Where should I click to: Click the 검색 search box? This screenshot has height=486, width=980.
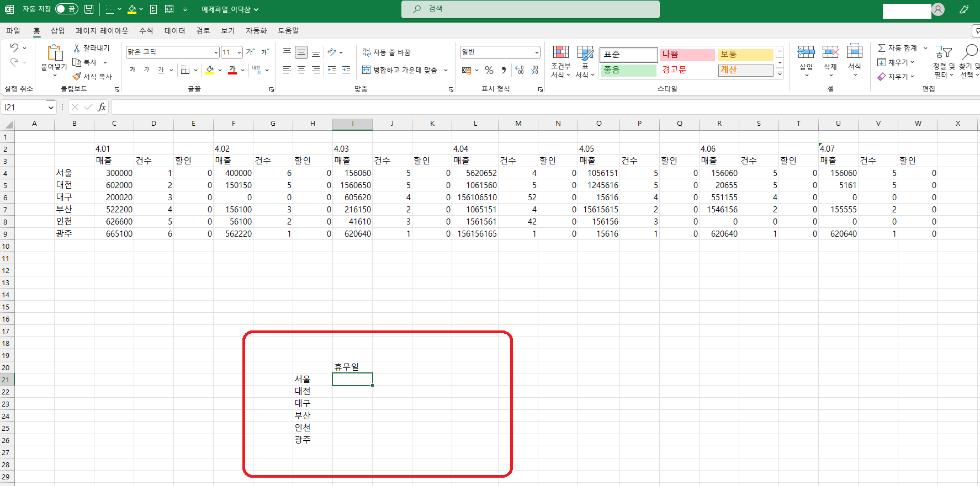[x=531, y=9]
